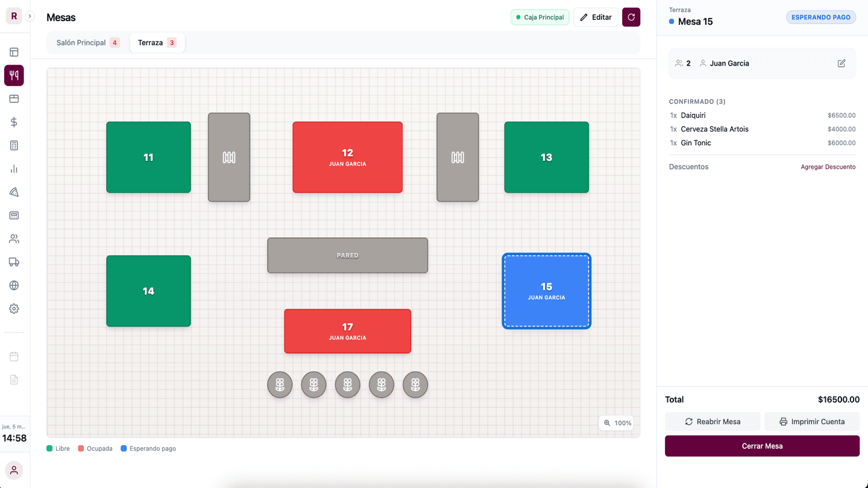This screenshot has height=488, width=868.
Task: Select red table 12 on floor plan
Action: (347, 157)
